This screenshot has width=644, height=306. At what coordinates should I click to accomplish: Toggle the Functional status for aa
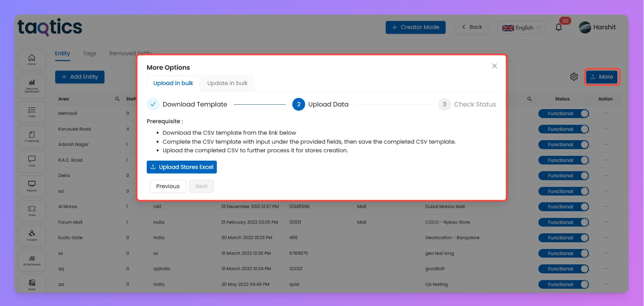pos(563,285)
